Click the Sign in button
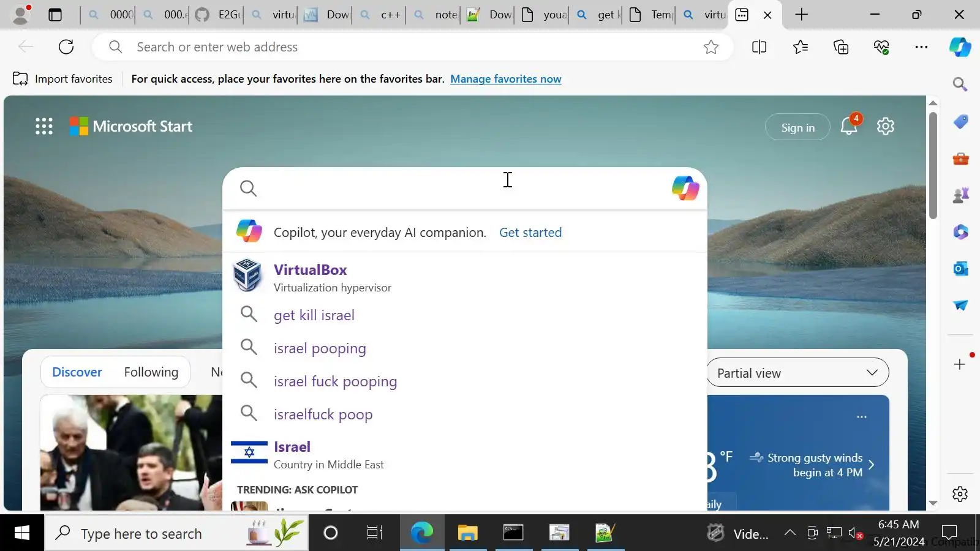Viewport: 980px width, 551px height. click(797, 127)
